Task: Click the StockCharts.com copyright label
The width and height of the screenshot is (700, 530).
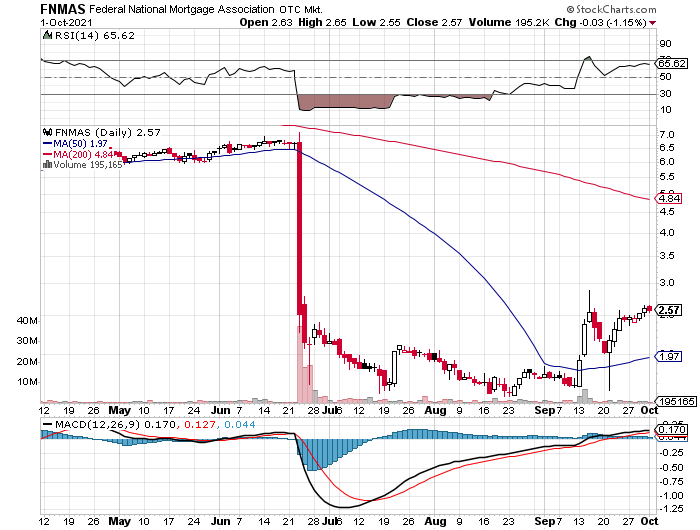Action: pos(612,9)
